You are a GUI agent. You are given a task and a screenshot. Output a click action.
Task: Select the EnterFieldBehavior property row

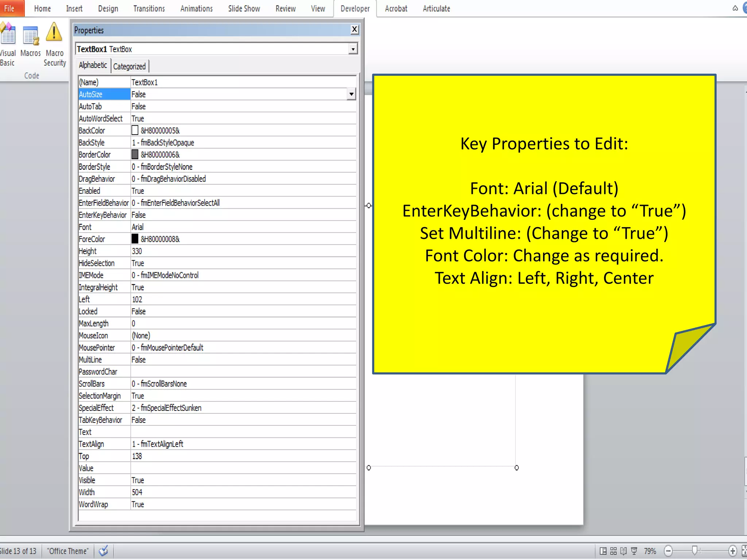click(x=217, y=202)
